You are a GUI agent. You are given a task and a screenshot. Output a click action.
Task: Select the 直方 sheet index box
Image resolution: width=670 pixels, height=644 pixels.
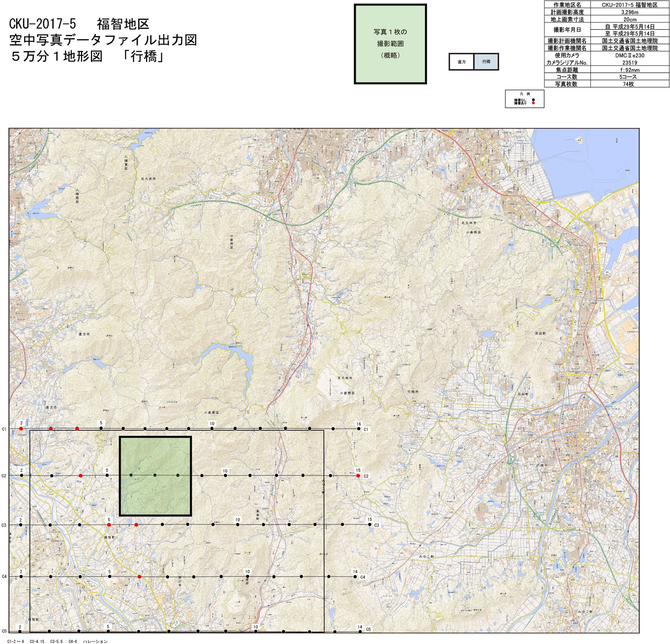pyautogui.click(x=461, y=62)
